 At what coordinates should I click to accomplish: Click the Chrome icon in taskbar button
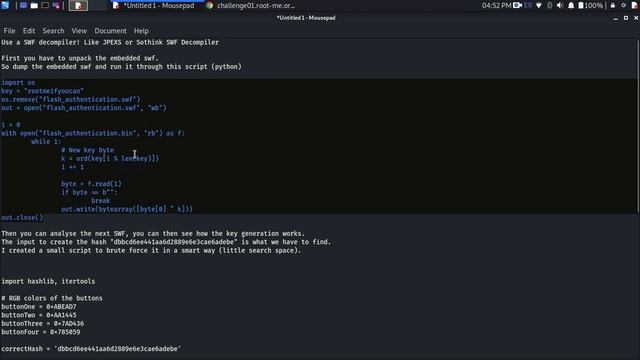[x=209, y=5]
